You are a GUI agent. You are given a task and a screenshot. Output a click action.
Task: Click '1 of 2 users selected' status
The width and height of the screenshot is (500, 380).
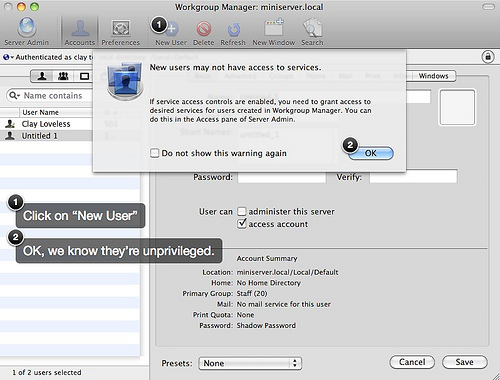coord(47,372)
